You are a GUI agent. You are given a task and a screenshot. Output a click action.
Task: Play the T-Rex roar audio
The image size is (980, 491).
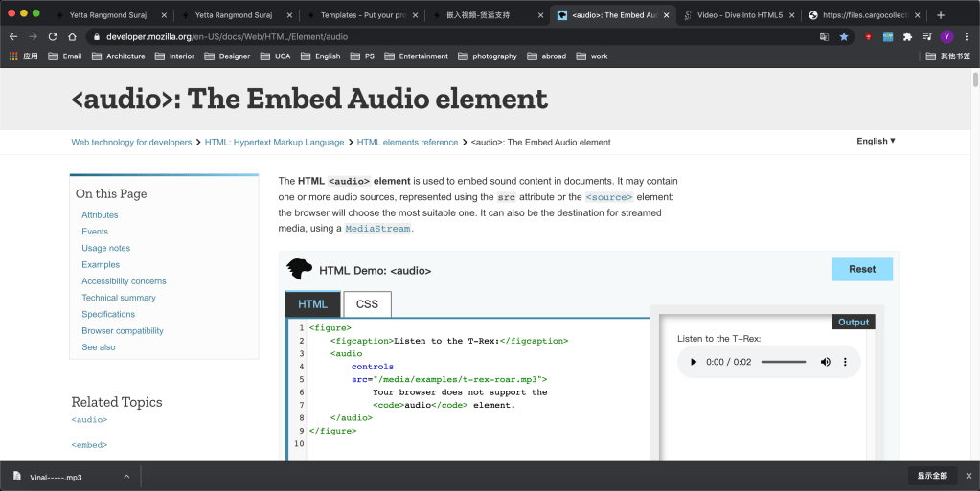pyautogui.click(x=694, y=363)
